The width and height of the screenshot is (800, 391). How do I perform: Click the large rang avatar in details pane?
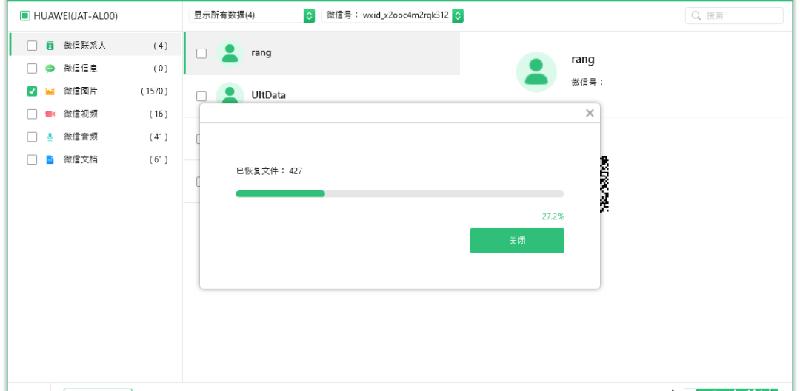pyautogui.click(x=536, y=72)
